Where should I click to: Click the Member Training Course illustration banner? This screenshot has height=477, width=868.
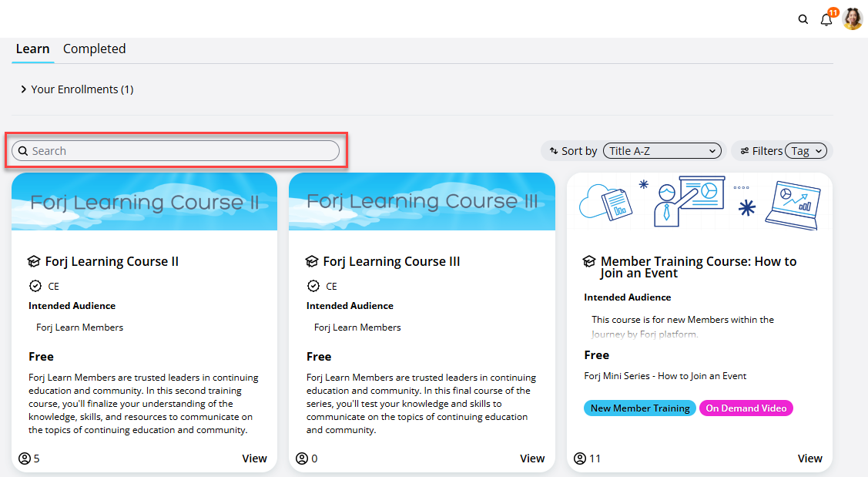pos(699,202)
